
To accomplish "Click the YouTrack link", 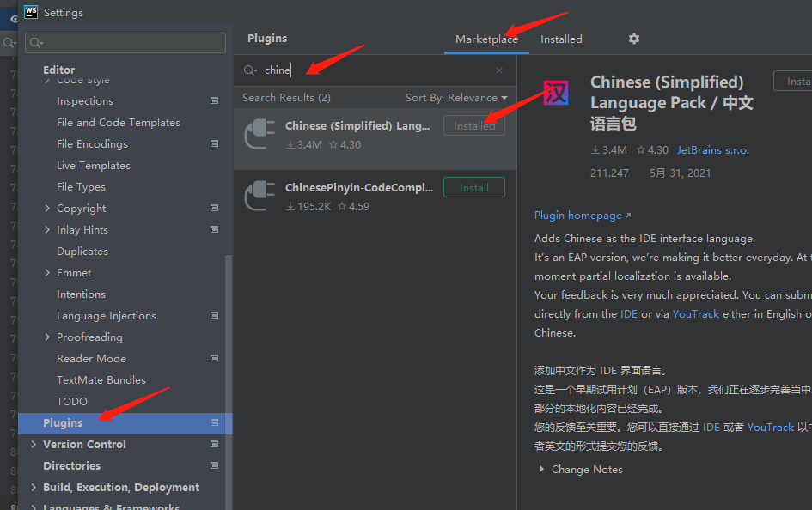I will pyautogui.click(x=696, y=313).
